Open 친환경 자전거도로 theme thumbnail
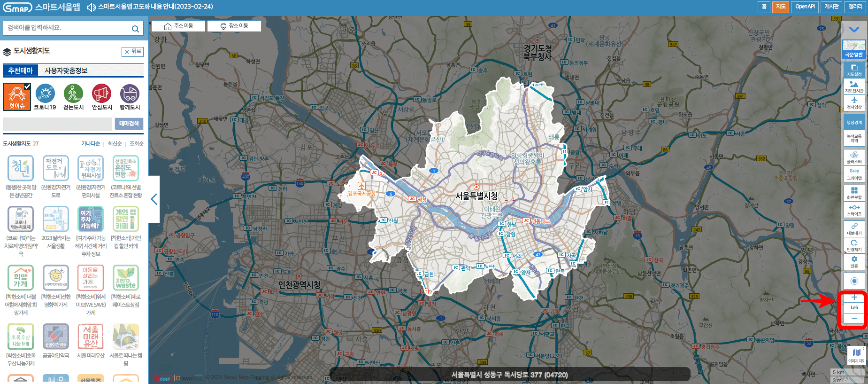868x384 pixels. pyautogui.click(x=56, y=168)
